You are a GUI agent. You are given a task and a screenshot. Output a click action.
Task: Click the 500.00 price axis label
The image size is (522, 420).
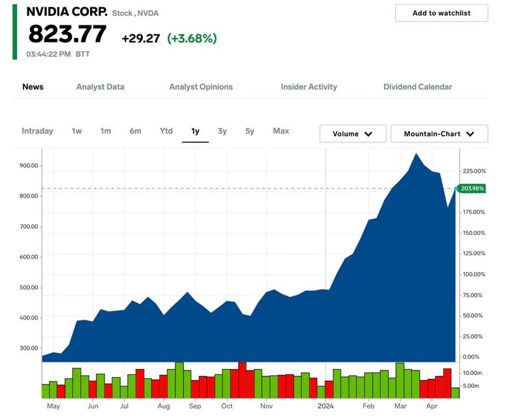(x=29, y=288)
